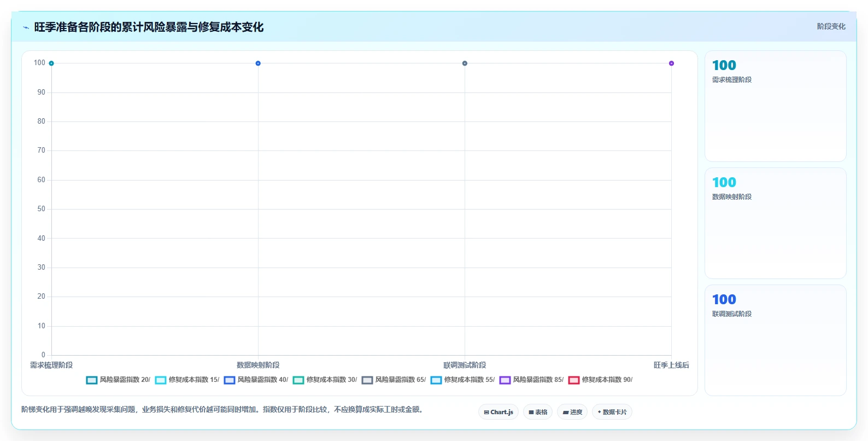Click the purple data point at 旺季上线后
868x441 pixels.
[x=671, y=63]
